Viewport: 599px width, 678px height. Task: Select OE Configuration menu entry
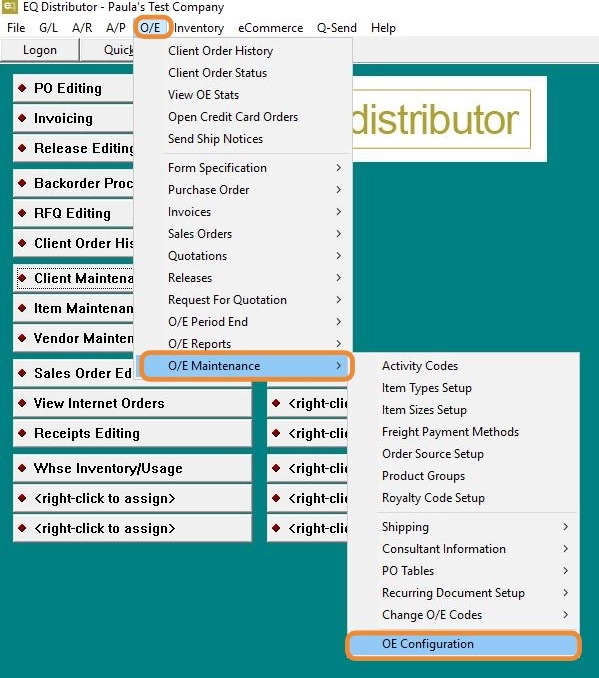463,644
